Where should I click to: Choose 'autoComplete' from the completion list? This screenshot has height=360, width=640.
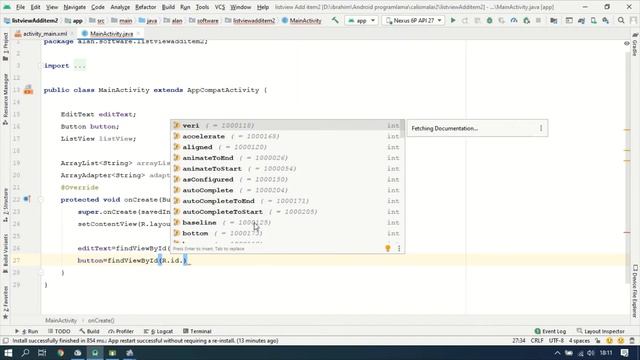pos(287,190)
